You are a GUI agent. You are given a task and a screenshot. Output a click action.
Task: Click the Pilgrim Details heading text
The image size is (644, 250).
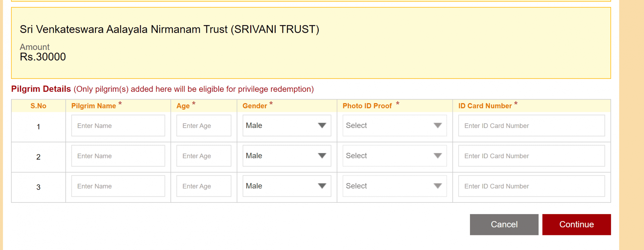41,89
